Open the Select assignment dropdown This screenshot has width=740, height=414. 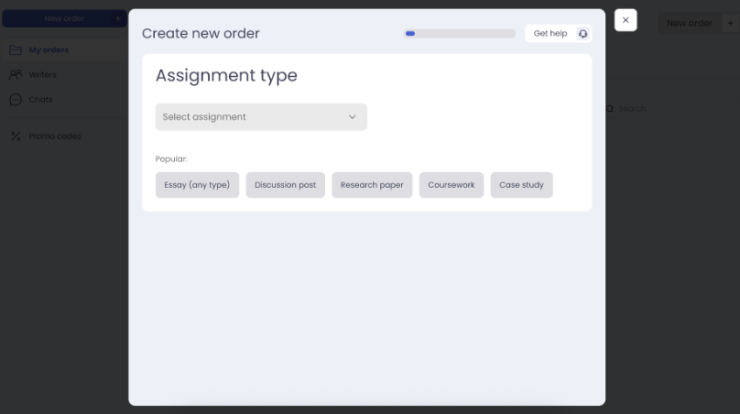[261, 117]
